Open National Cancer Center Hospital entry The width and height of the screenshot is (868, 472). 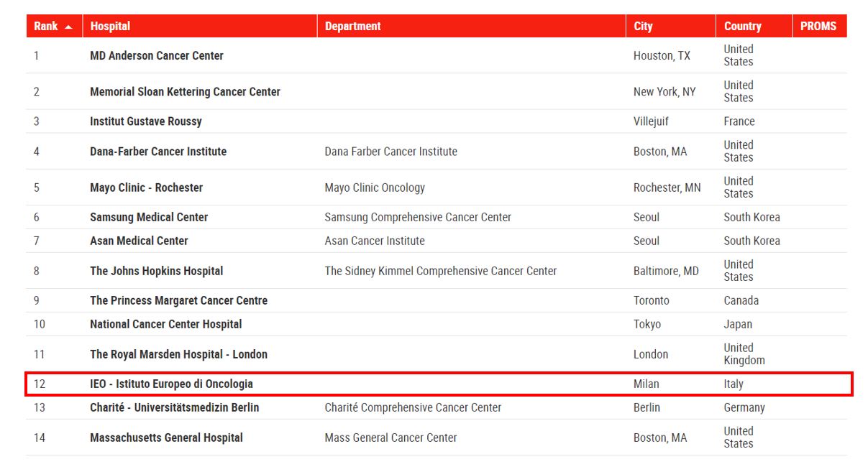pos(165,324)
